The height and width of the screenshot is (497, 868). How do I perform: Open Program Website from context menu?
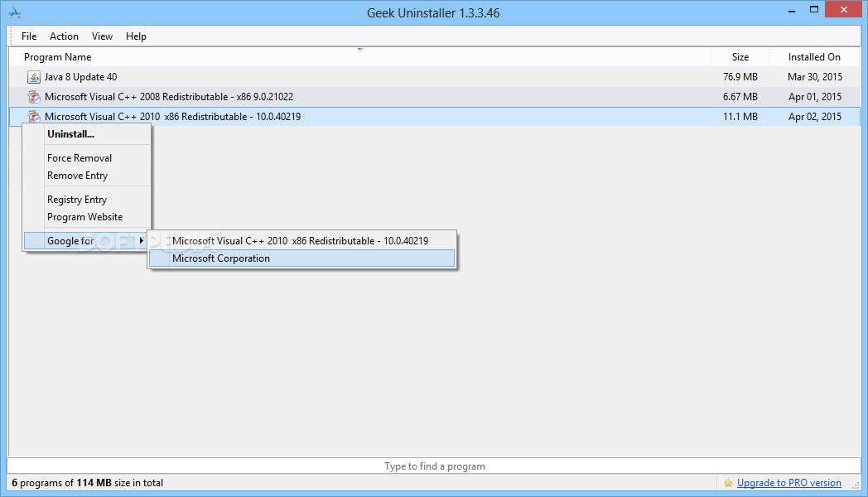click(87, 217)
